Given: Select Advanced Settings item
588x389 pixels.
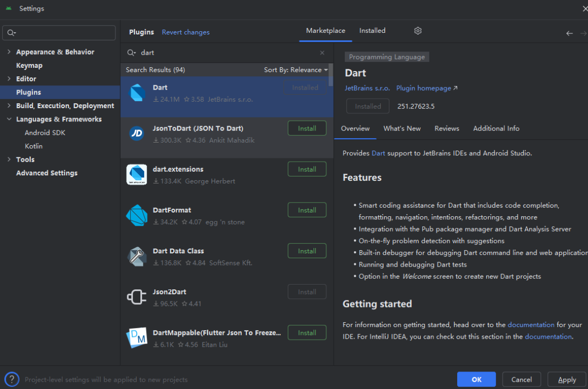Looking at the screenshot, I should (x=47, y=173).
